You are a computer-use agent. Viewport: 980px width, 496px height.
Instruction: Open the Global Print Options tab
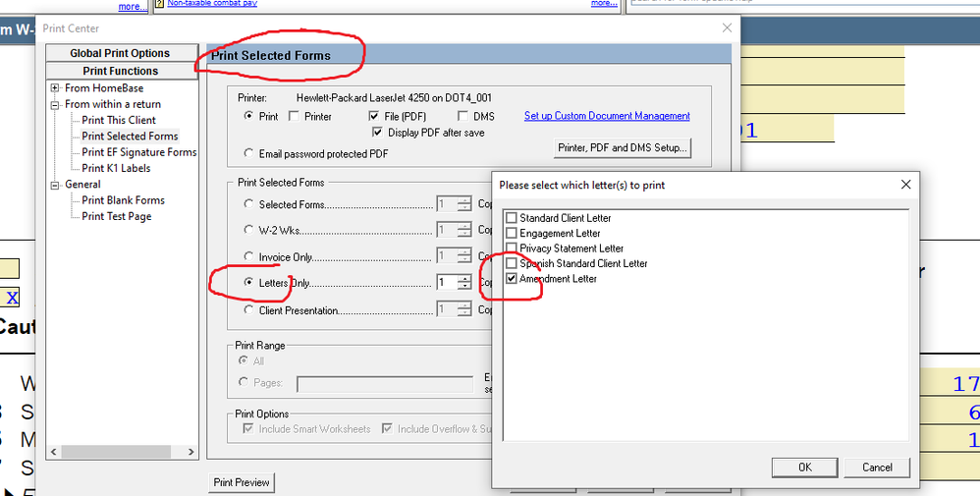pyautogui.click(x=120, y=53)
